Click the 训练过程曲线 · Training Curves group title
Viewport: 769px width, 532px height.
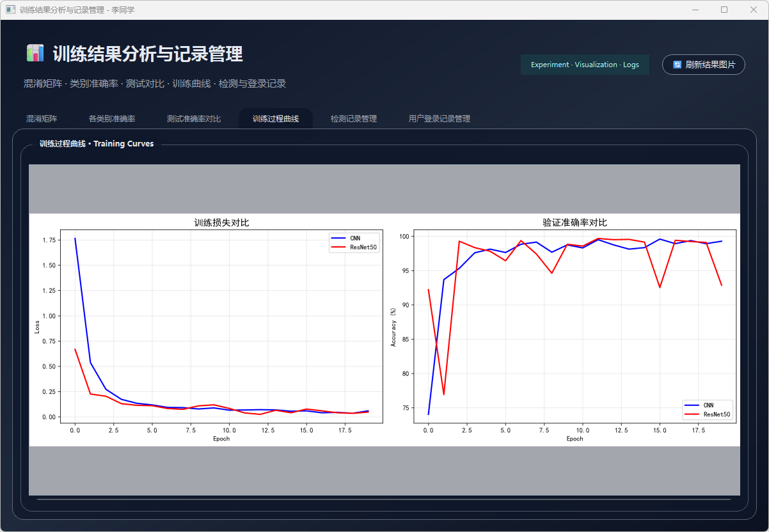click(x=97, y=144)
